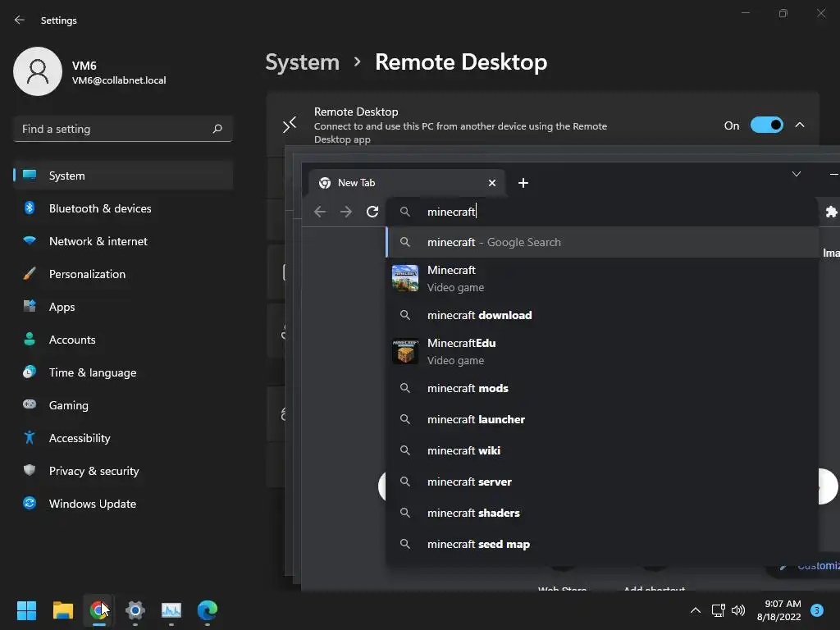This screenshot has width=840, height=630.
Task: Open Gaming settings
Action: (x=123, y=405)
